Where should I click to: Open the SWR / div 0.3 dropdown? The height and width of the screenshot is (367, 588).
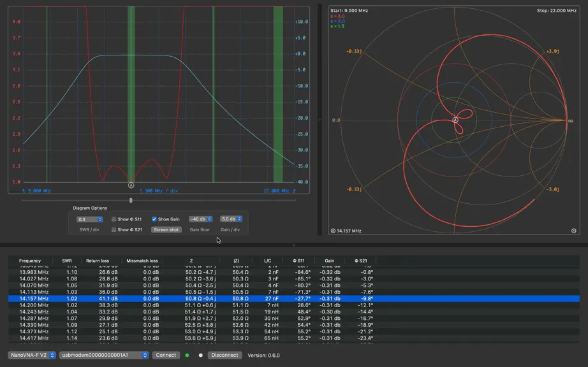click(90, 219)
